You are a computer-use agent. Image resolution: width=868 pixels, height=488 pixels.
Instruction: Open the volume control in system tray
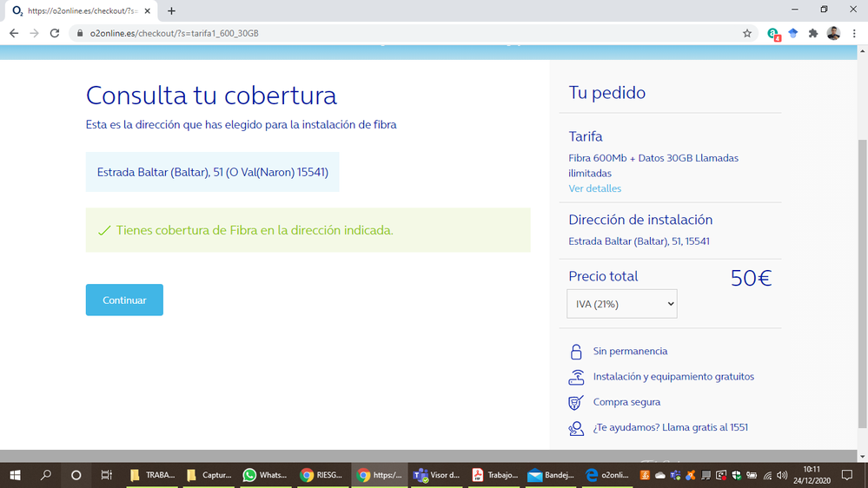pyautogui.click(x=782, y=475)
